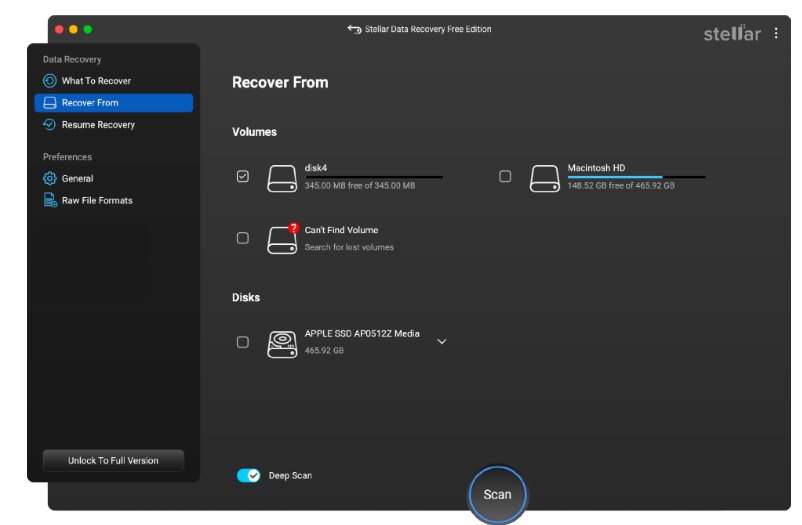Viewport: 802px width, 525px height.
Task: Click the Macintosh HD storage usage bar
Action: tap(636, 177)
